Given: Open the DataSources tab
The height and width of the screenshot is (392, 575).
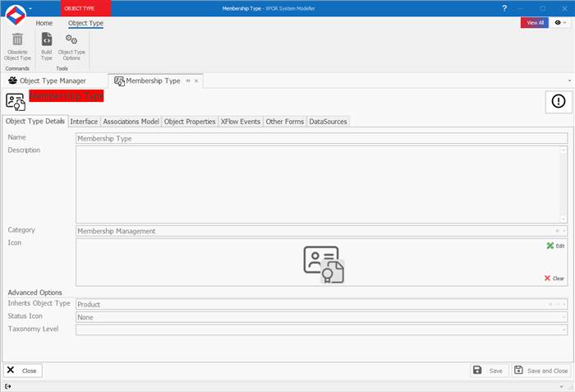Looking at the screenshot, I should 328,122.
